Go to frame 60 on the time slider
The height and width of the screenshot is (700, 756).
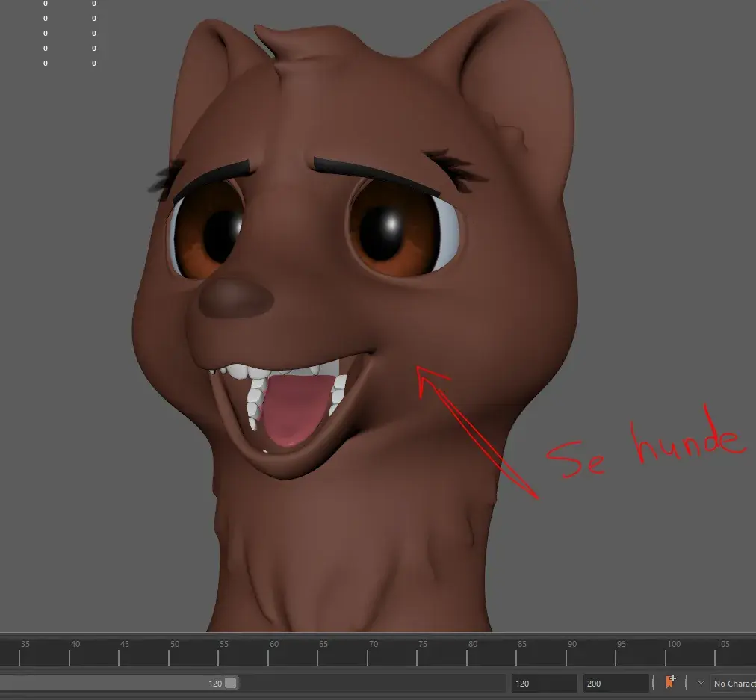coord(268,656)
